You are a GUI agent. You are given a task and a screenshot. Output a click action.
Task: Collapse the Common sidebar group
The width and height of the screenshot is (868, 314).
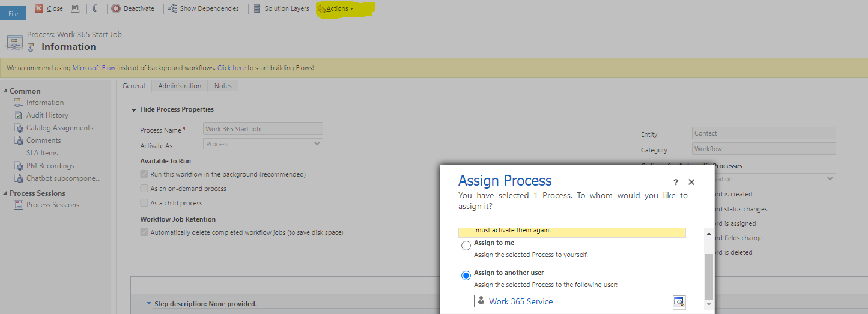(5, 91)
